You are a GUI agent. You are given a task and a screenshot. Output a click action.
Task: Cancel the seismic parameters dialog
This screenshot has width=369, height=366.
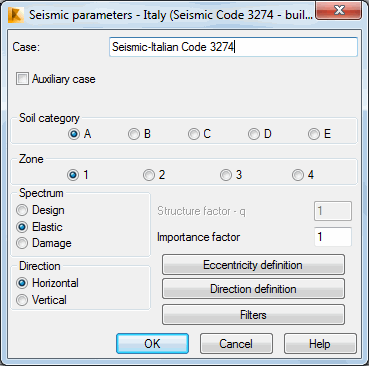(x=236, y=344)
